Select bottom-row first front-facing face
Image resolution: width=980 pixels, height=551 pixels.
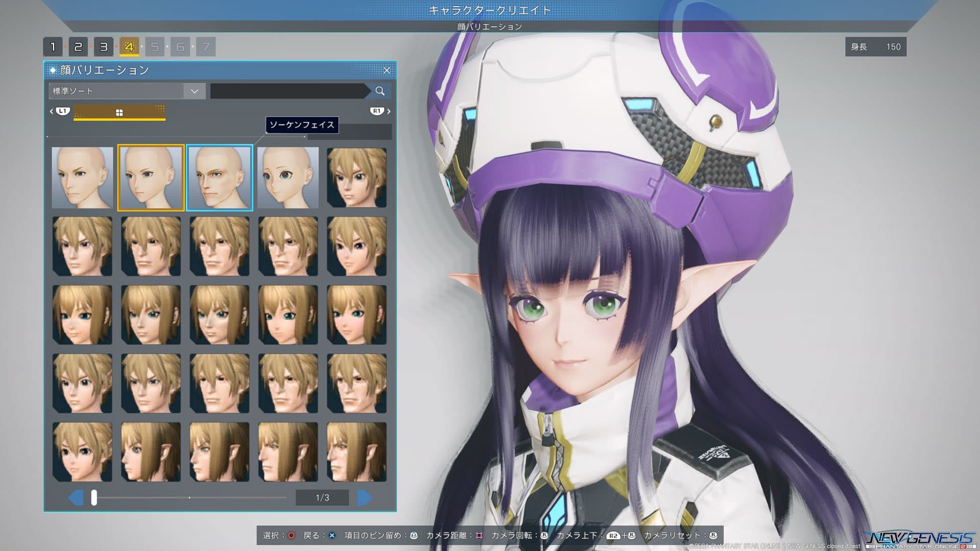point(82,452)
